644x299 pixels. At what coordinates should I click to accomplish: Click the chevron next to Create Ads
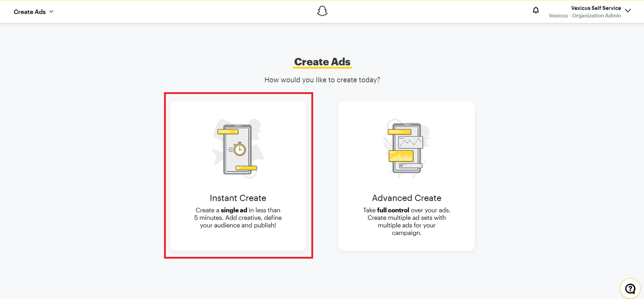52,12
